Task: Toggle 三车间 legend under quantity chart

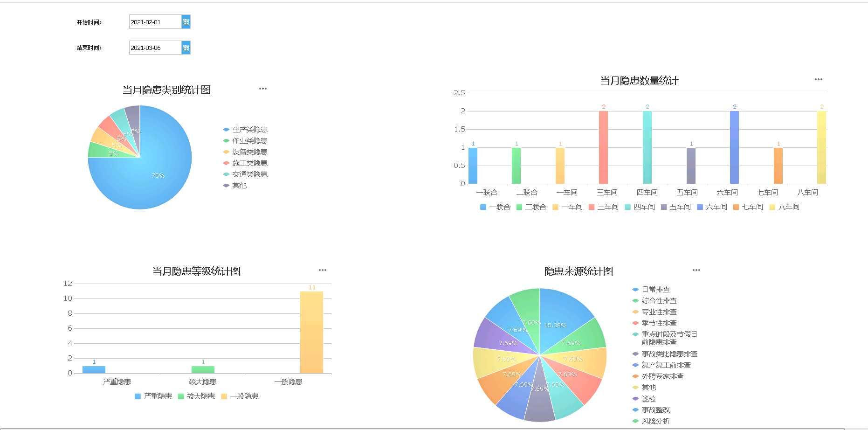Action: click(604, 207)
